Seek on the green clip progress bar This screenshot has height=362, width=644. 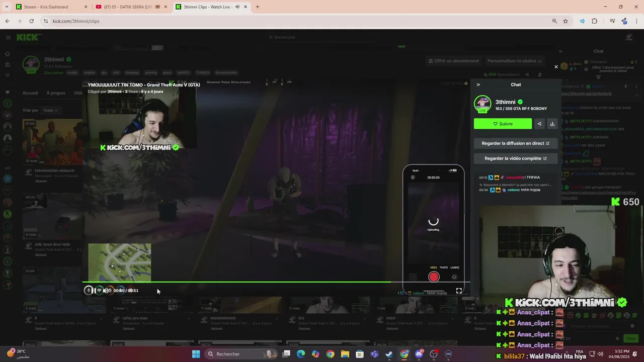[277, 282]
